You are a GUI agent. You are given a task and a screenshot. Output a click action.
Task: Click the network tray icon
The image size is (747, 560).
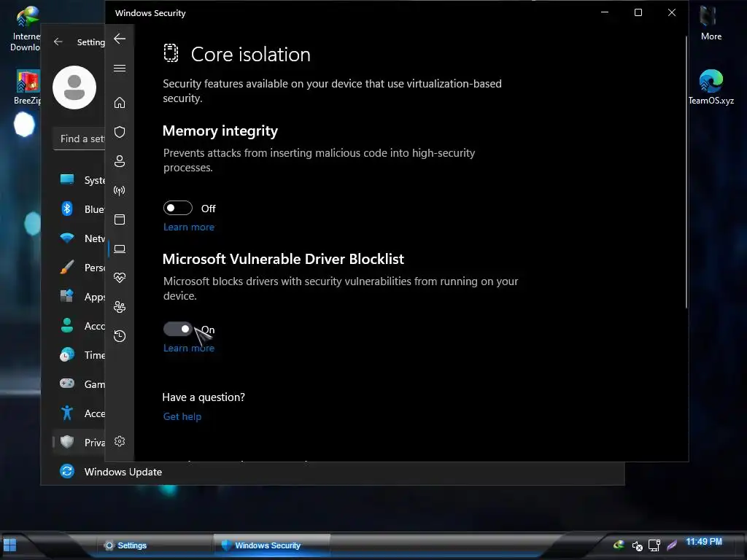click(x=654, y=545)
